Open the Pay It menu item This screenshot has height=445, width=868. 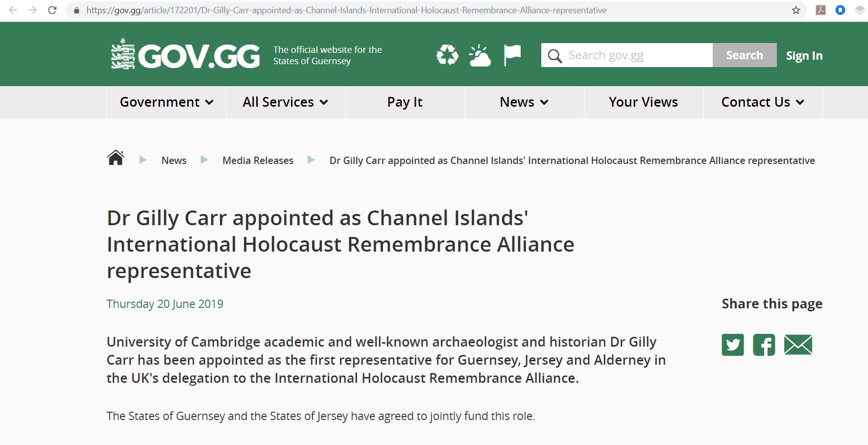[x=405, y=102]
